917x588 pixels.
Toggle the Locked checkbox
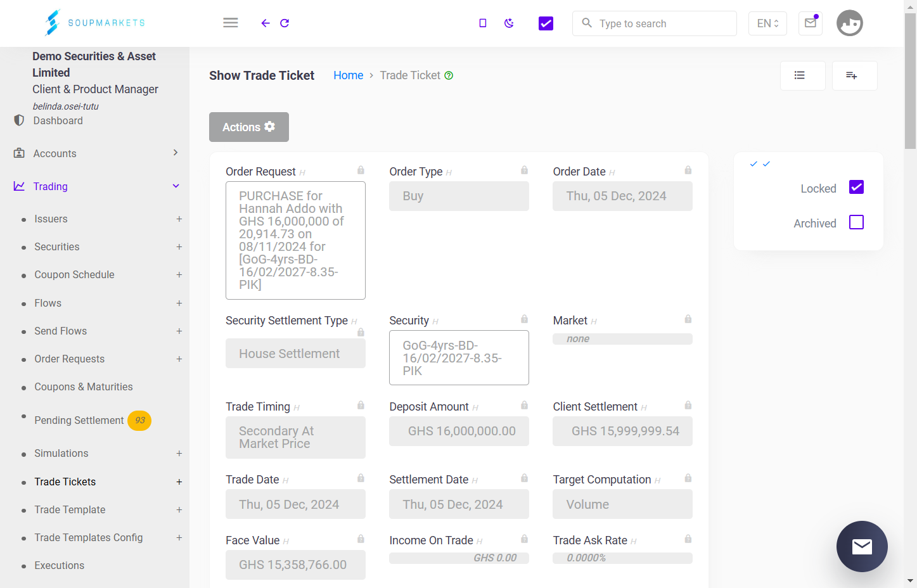tap(856, 187)
